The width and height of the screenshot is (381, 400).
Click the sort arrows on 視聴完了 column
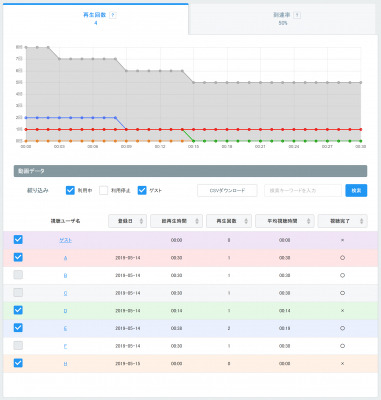(362, 221)
